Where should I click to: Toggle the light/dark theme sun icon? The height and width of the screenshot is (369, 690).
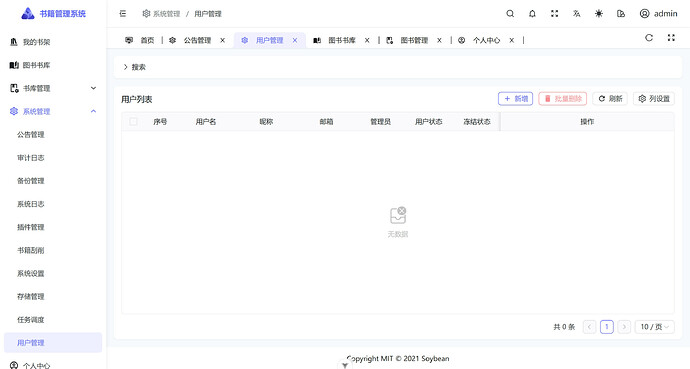click(599, 14)
